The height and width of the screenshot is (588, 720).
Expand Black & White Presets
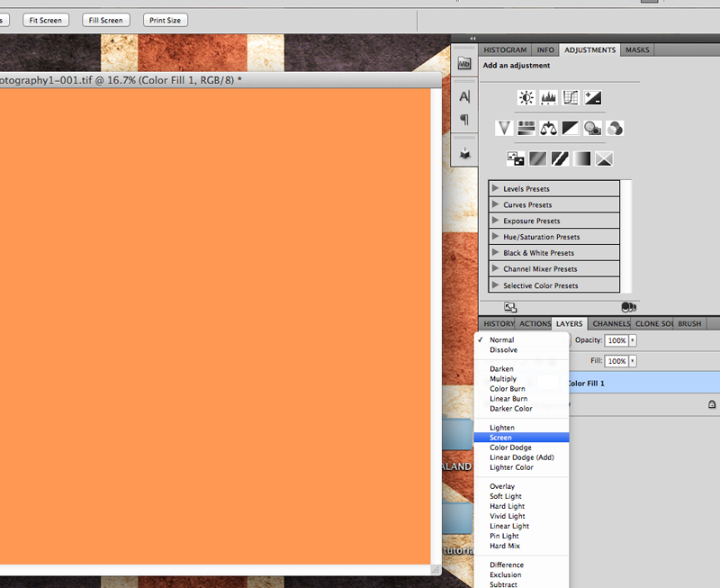point(495,253)
